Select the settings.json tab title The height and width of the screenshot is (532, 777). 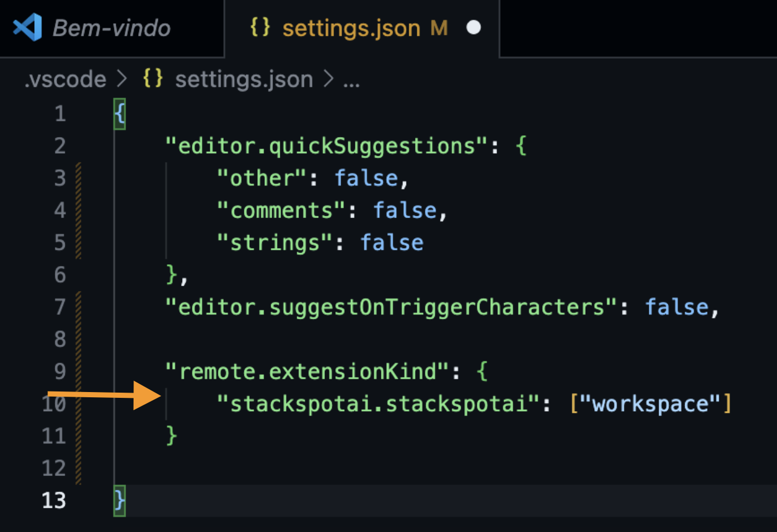click(x=351, y=28)
